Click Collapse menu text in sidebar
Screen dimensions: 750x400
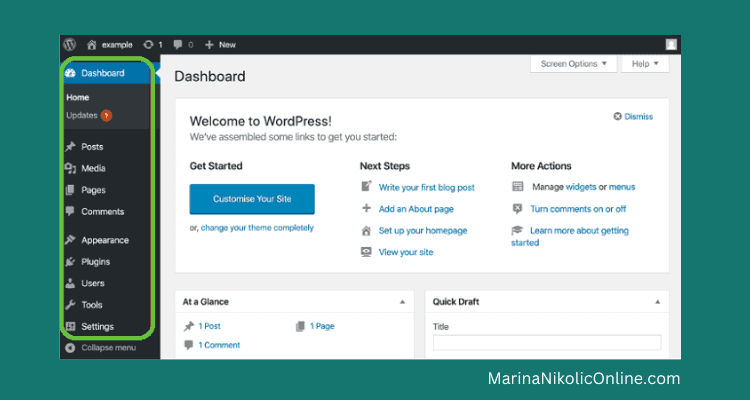[109, 348]
